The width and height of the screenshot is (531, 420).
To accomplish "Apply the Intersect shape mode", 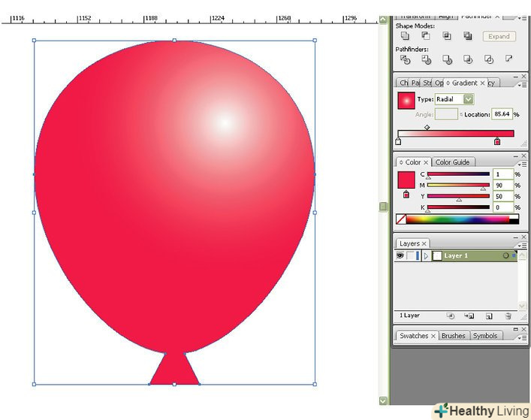I will [447, 35].
